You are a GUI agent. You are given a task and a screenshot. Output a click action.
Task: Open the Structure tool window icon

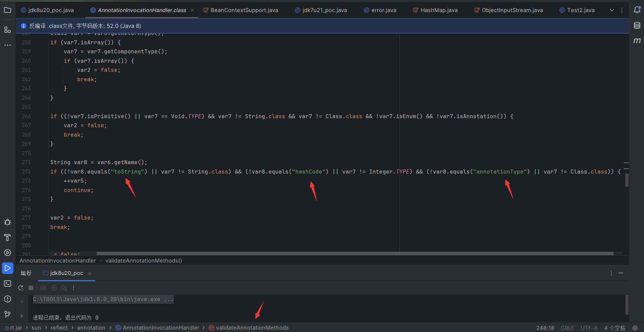click(x=7, y=30)
